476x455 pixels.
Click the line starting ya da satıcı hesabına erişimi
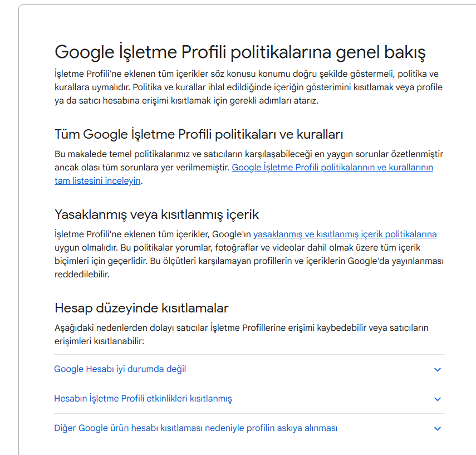coord(187,101)
